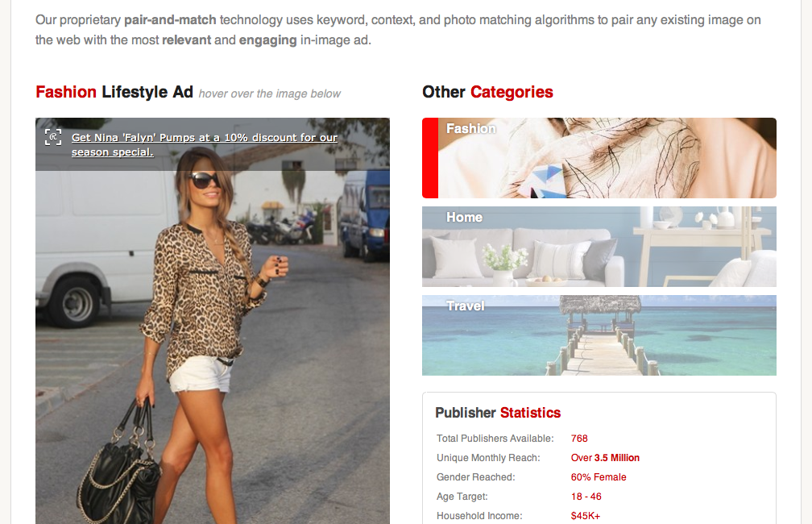This screenshot has height=524, width=812.
Task: Open the Nina 'Falyn' Pumps discount link
Action: click(x=204, y=144)
